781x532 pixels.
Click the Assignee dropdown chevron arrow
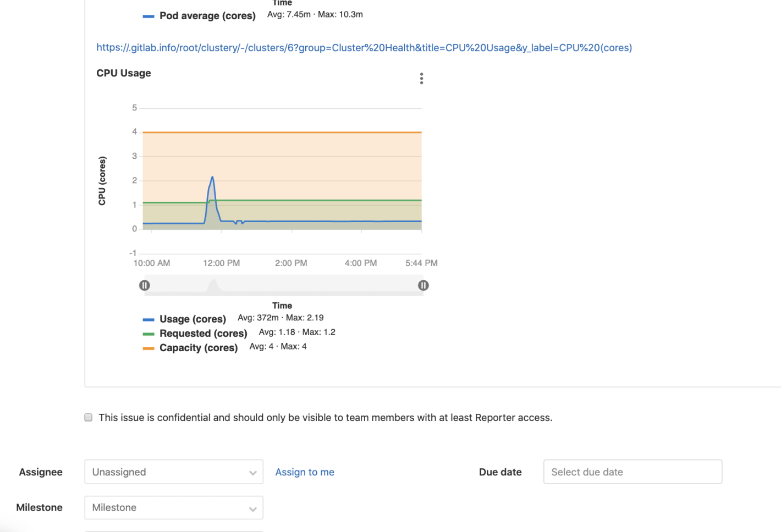point(253,472)
